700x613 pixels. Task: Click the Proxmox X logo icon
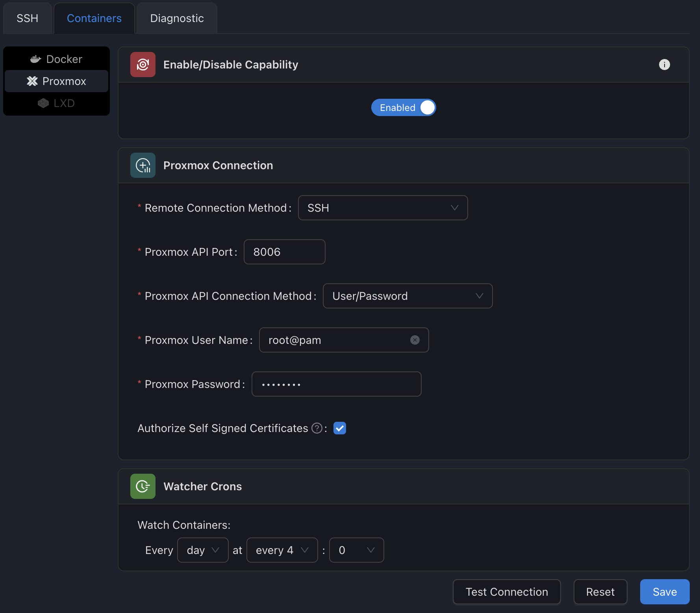(32, 81)
